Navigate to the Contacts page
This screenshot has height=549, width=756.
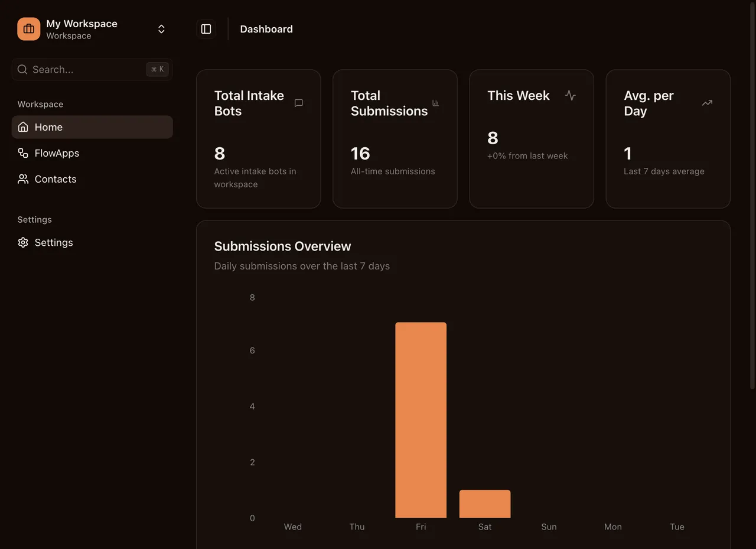pos(55,179)
